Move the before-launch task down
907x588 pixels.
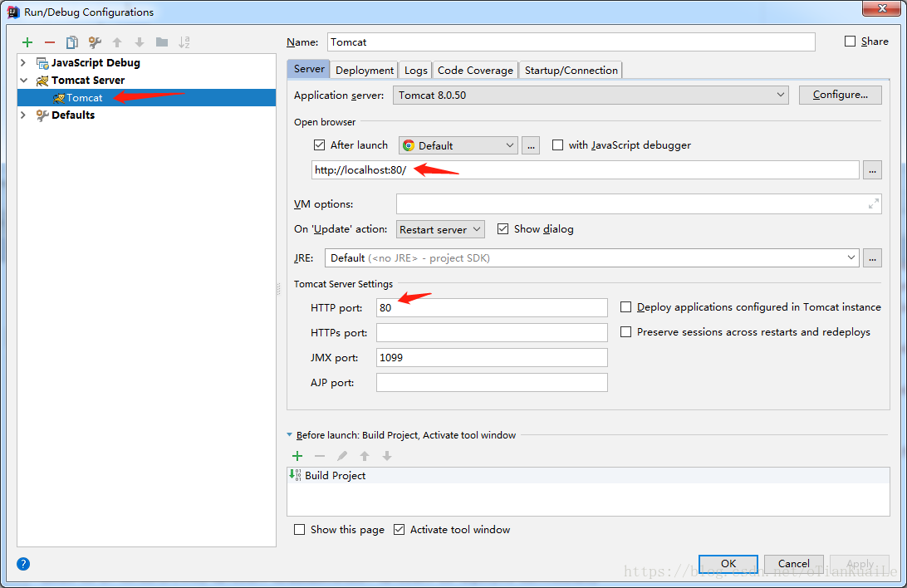coord(387,456)
